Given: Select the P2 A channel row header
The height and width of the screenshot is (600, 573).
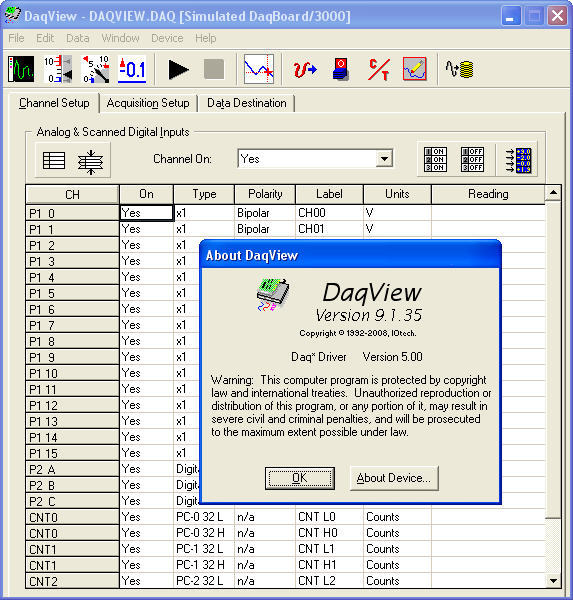Looking at the screenshot, I should click(x=72, y=469).
